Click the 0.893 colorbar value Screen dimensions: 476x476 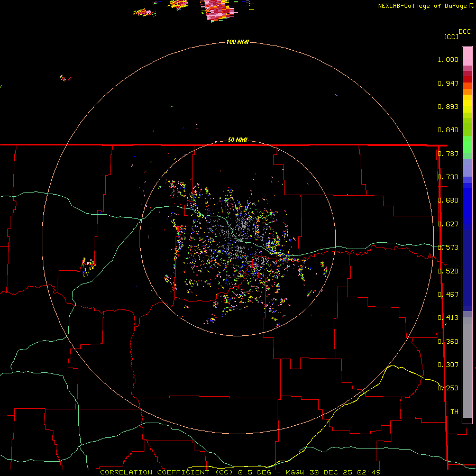[448, 106]
